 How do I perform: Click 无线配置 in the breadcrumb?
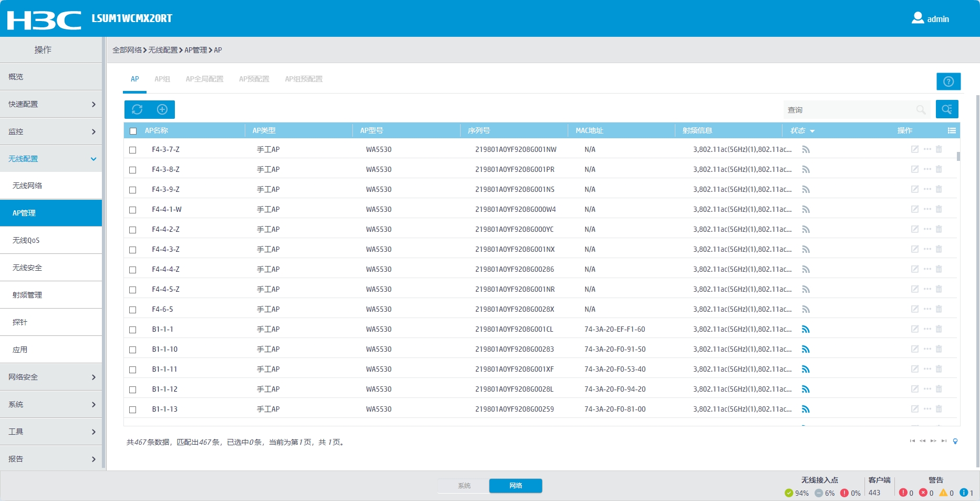click(163, 50)
